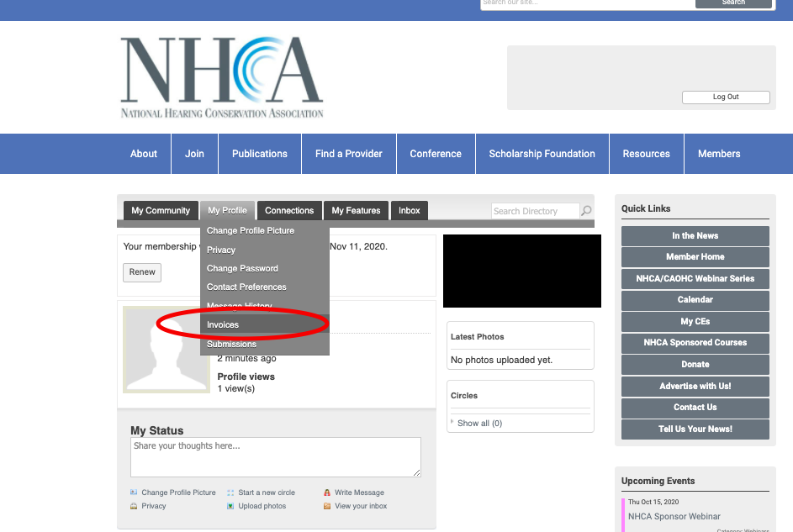Click the default profile picture thumbnail
This screenshot has width=793, height=532.
pos(167,350)
